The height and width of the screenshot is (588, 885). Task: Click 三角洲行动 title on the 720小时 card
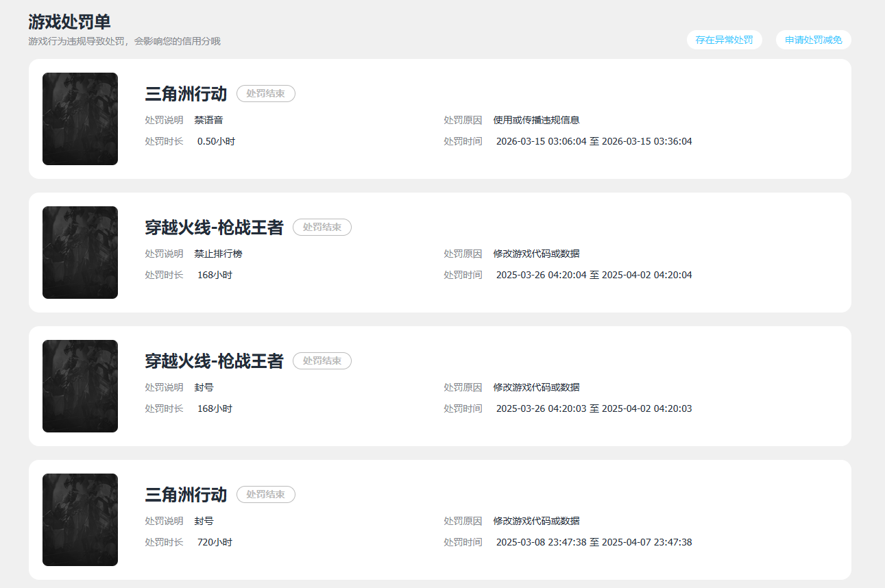click(x=186, y=495)
